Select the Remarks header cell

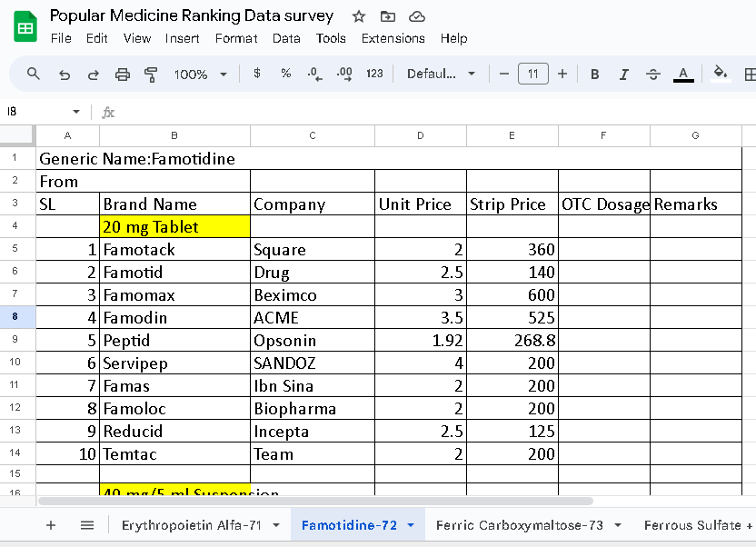point(696,204)
